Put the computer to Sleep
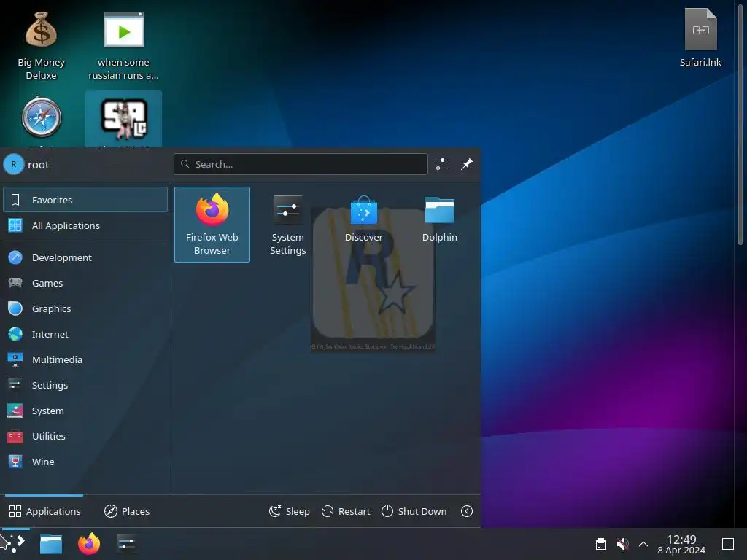The width and height of the screenshot is (747, 560). 289,511
